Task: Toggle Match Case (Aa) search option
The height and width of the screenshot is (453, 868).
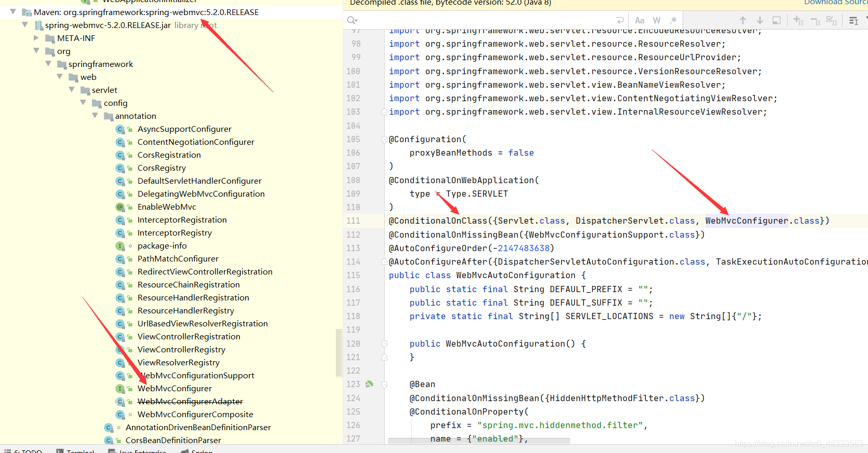Action: tap(640, 20)
